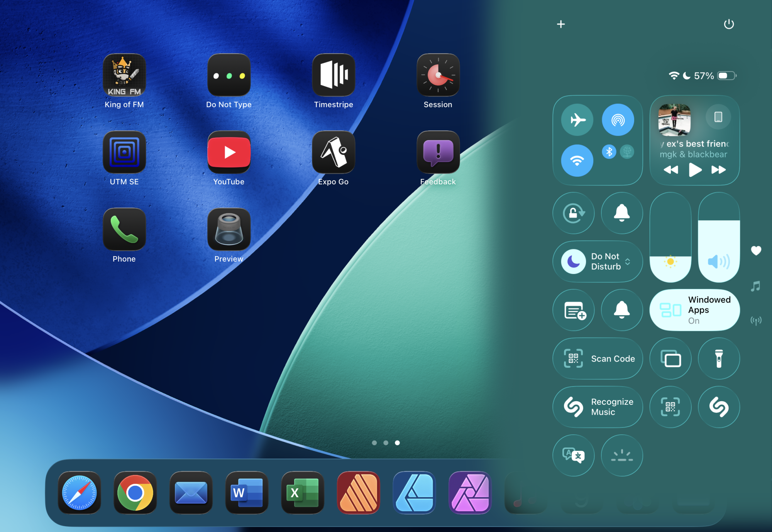Open Screen Mirroring control
This screenshot has height=532, width=772.
(x=670, y=358)
